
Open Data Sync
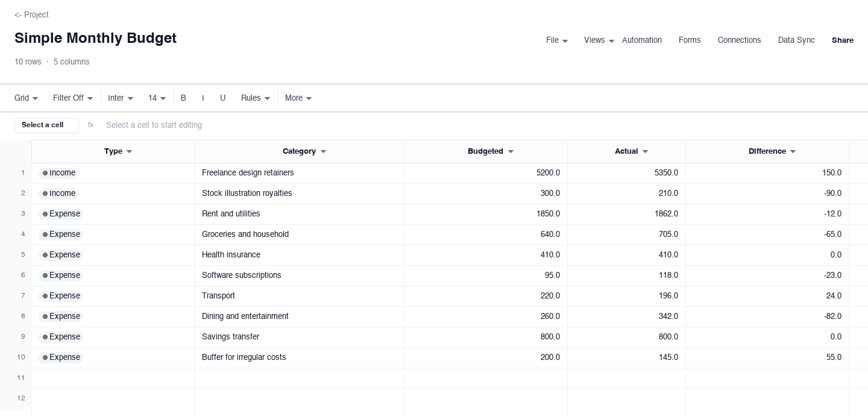(x=796, y=40)
